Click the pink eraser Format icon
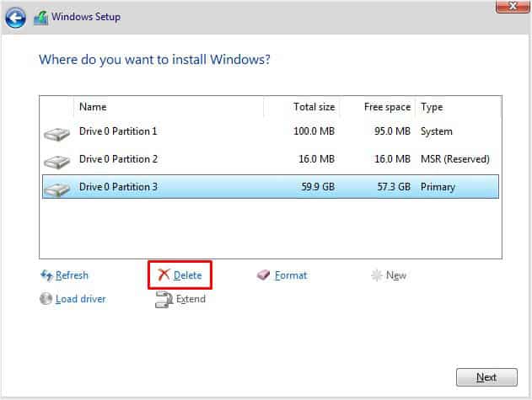Viewport: 532px width, 400px height. pyautogui.click(x=263, y=275)
